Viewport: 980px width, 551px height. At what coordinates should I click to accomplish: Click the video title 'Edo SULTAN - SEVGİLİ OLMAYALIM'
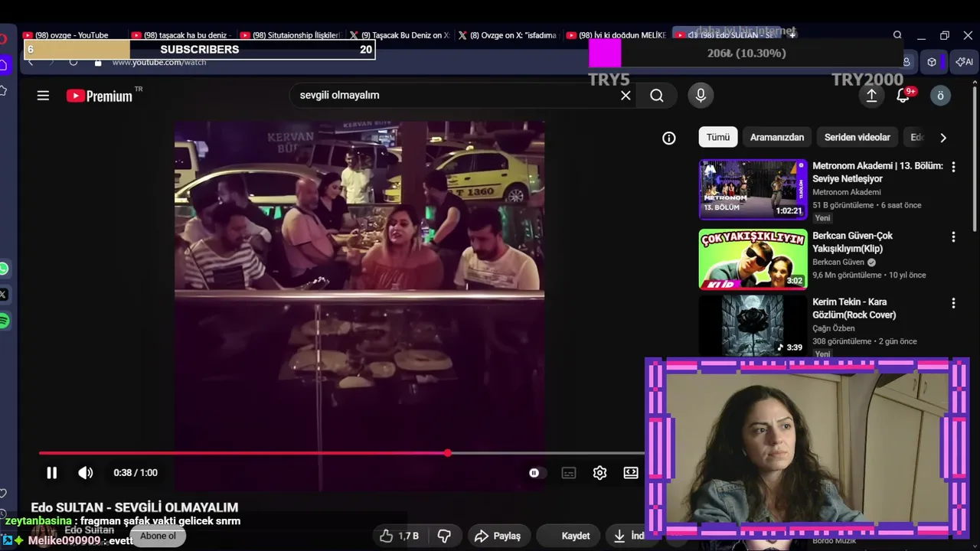tap(135, 507)
